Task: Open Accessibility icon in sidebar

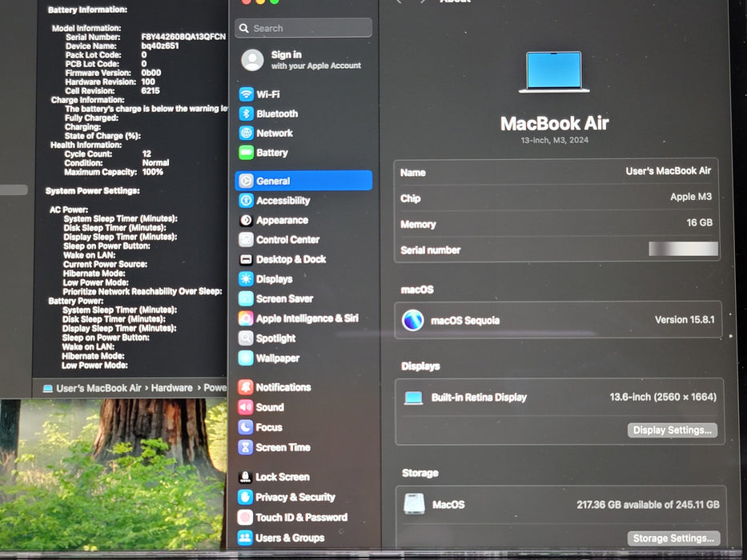Action: tap(246, 201)
